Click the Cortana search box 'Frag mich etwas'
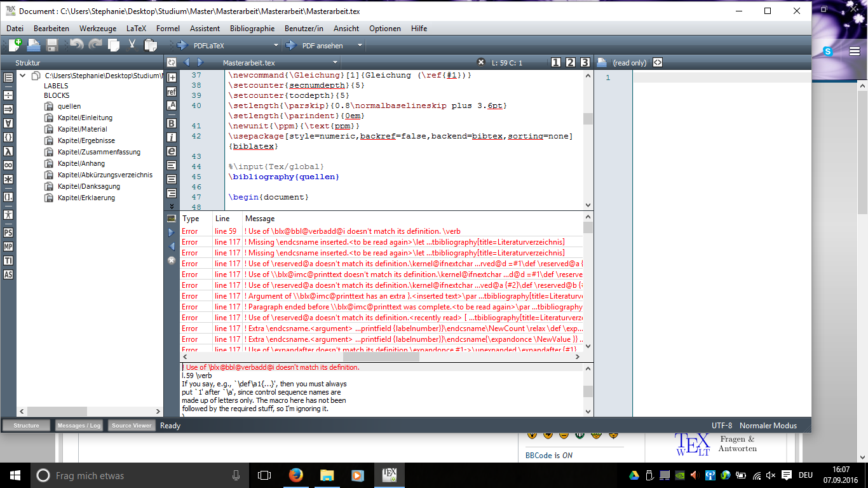Viewport: 868px width, 488px height. point(140,475)
